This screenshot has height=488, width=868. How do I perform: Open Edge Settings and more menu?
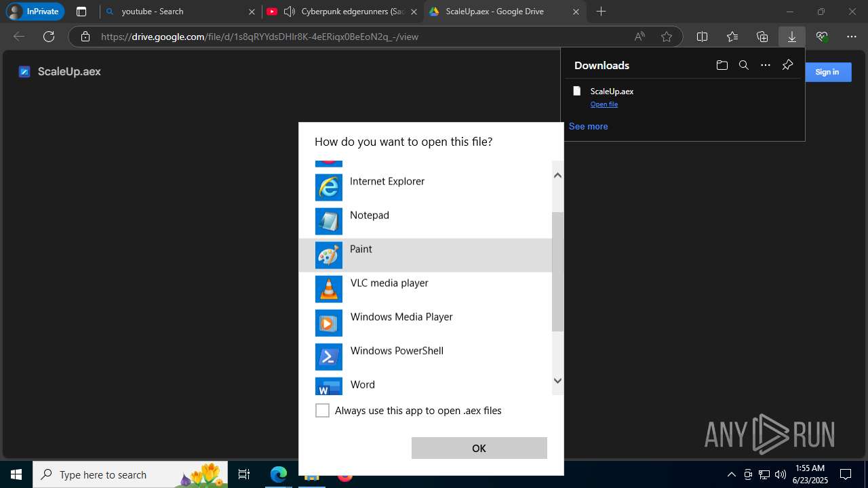852,37
